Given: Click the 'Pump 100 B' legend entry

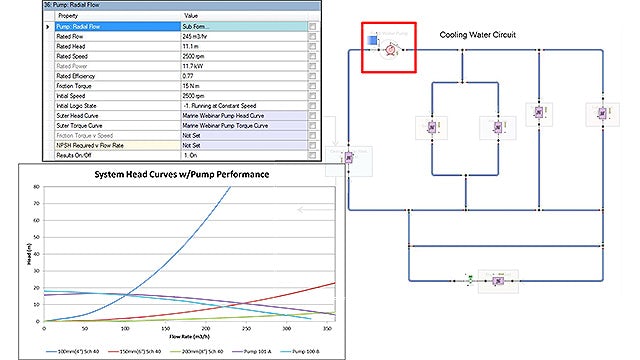Looking at the screenshot, I should (x=300, y=351).
